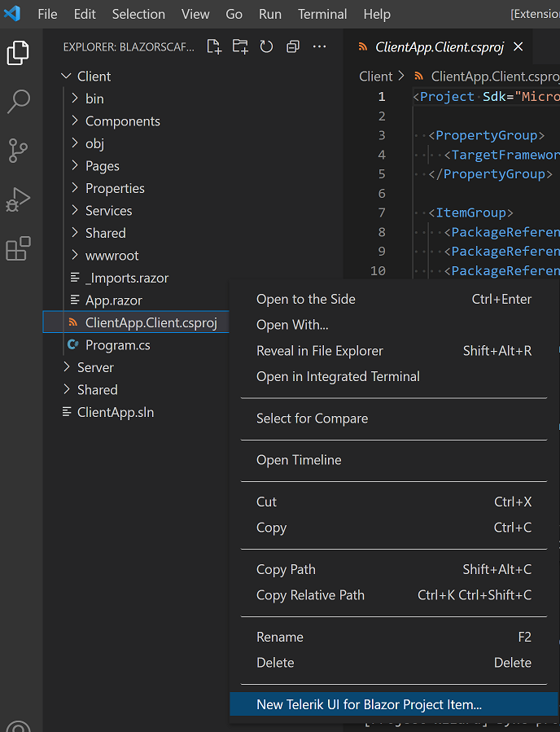Viewport: 560px width, 732px height.
Task: Open the Selection menu
Action: (138, 14)
